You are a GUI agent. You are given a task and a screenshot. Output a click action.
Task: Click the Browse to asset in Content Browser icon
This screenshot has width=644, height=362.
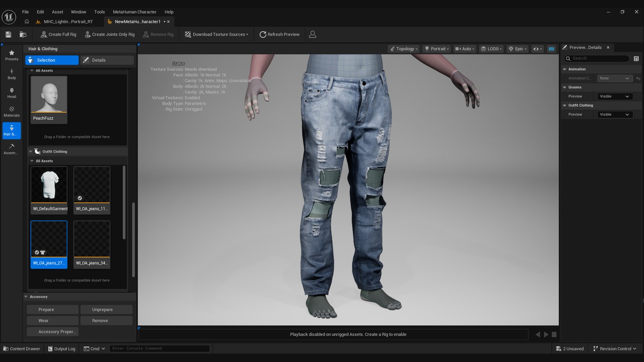[23, 34]
